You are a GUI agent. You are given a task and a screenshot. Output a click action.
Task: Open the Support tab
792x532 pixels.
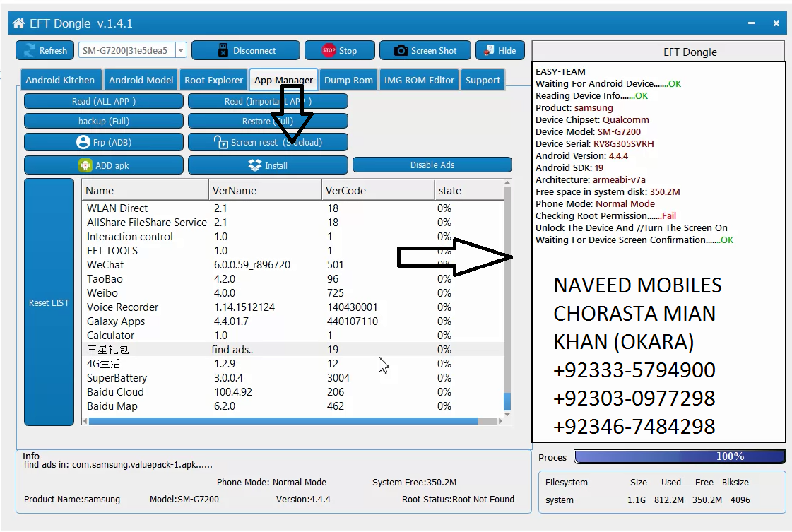(x=483, y=80)
